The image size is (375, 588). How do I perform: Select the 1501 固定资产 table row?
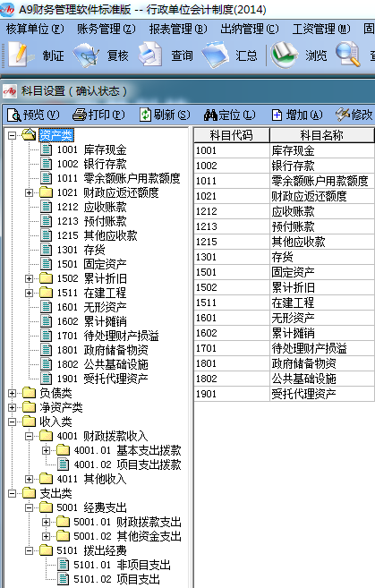coord(285,272)
